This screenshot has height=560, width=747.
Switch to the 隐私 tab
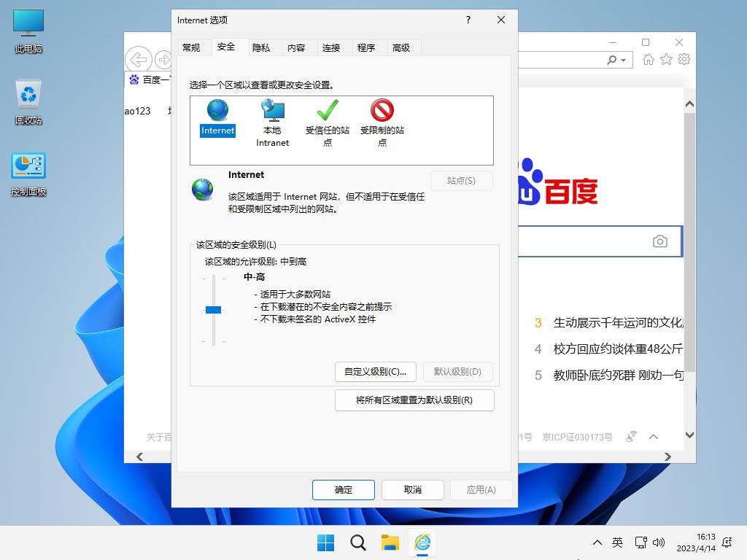click(x=261, y=47)
